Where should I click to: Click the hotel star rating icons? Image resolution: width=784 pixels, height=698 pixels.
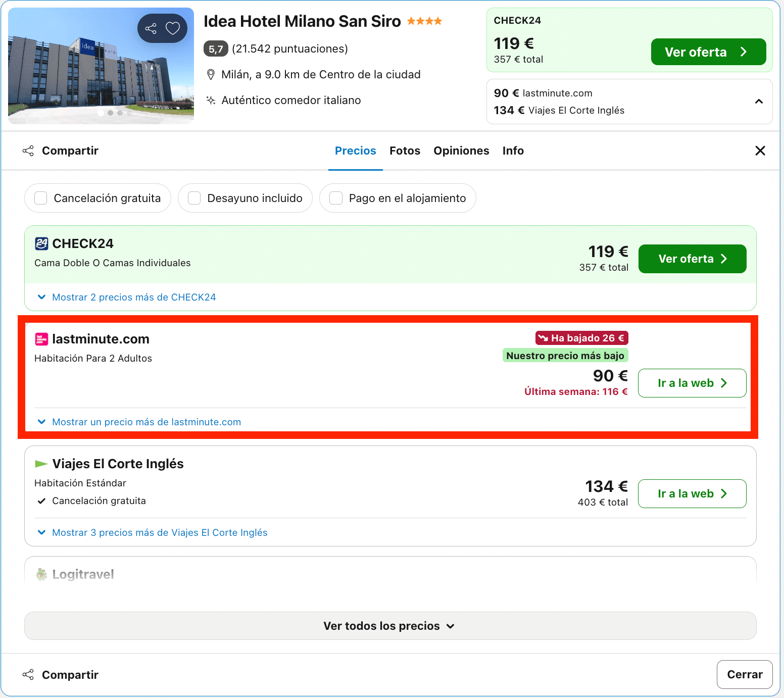click(424, 21)
